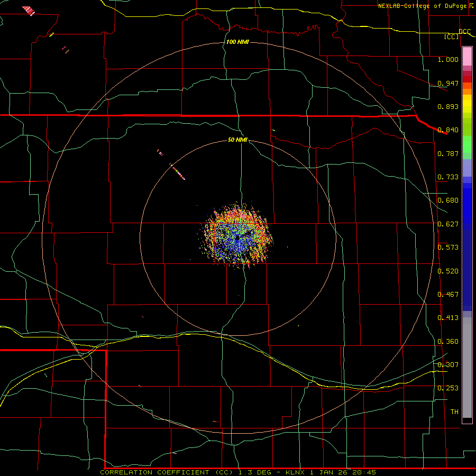Click the TH threshold label
476x476 pixels.
[x=454, y=411]
